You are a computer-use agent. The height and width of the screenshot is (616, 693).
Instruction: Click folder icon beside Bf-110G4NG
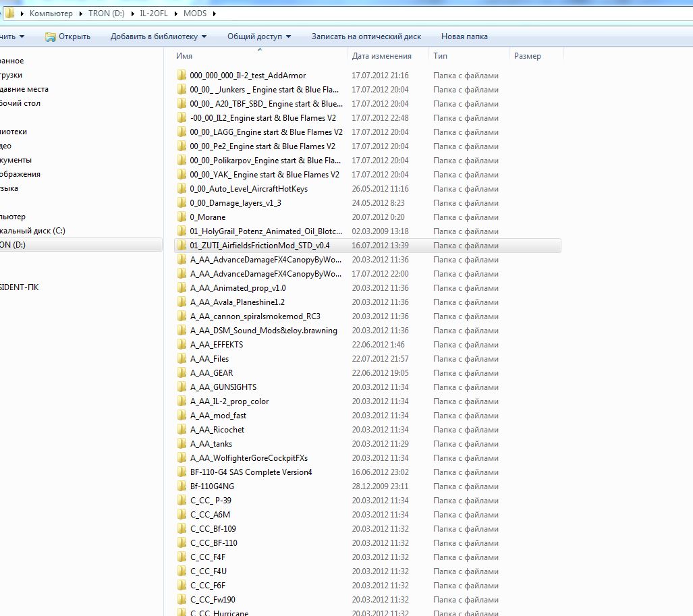(x=182, y=486)
